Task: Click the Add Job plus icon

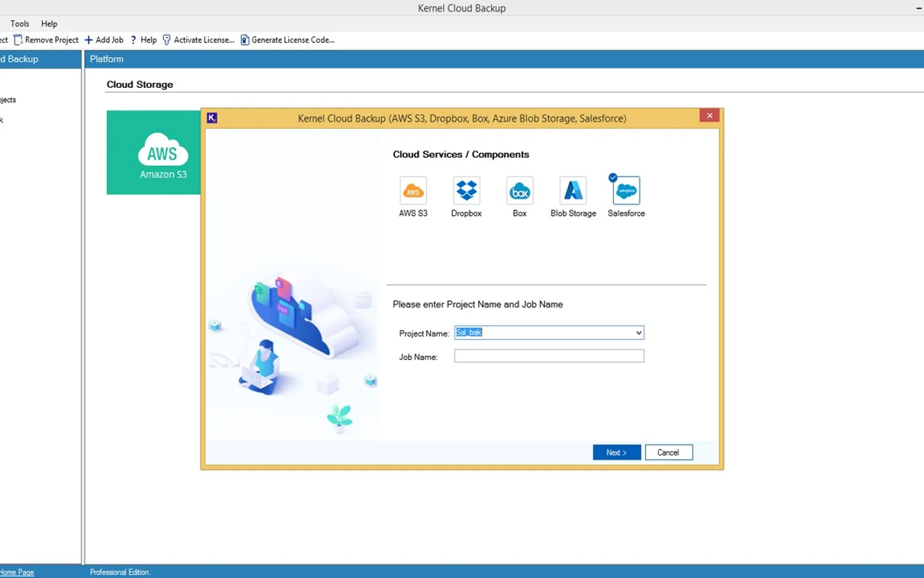Action: pos(88,40)
